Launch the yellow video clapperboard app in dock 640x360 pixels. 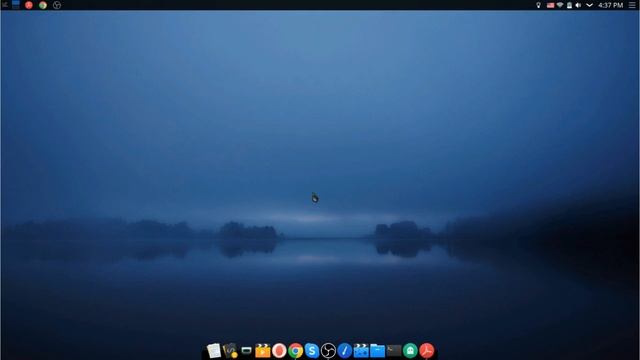coord(263,351)
